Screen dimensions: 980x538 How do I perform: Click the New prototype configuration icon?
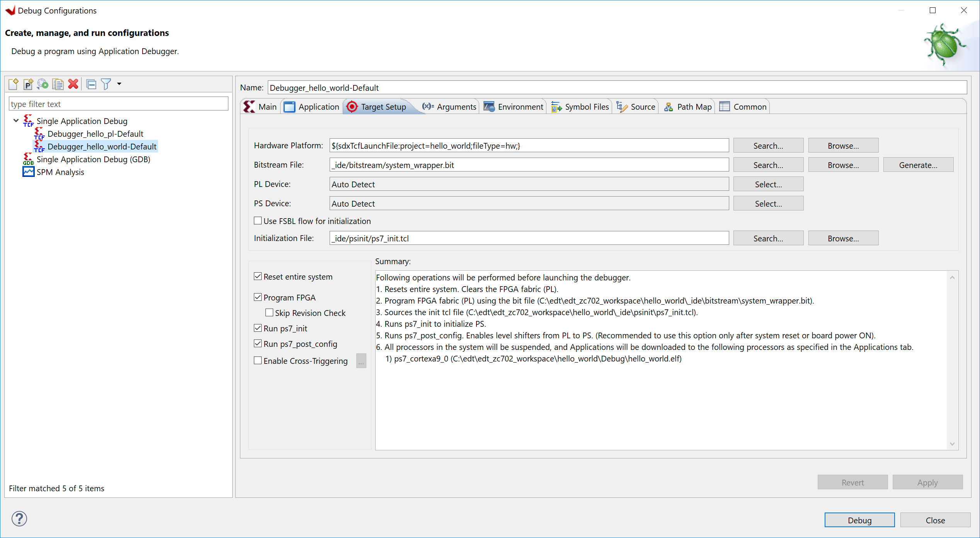[28, 84]
